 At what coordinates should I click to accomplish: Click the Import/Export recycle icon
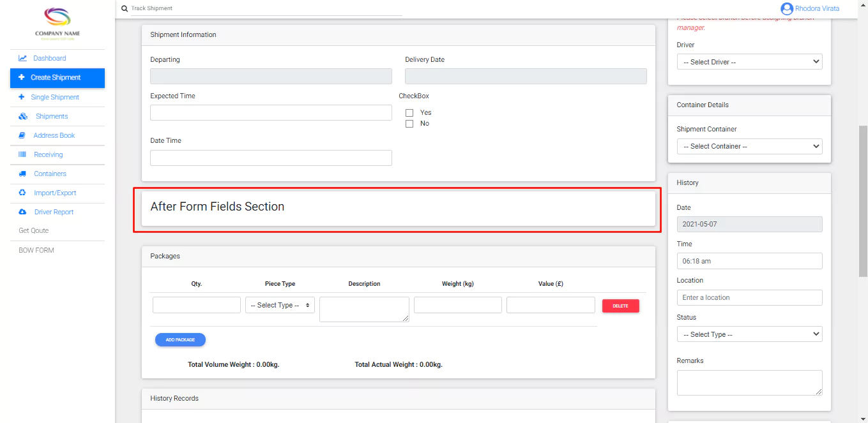click(22, 193)
